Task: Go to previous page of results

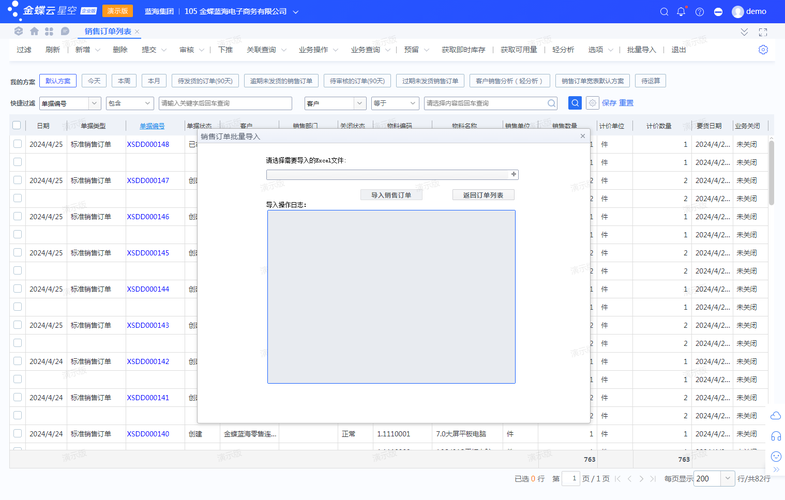Action: pos(629,478)
